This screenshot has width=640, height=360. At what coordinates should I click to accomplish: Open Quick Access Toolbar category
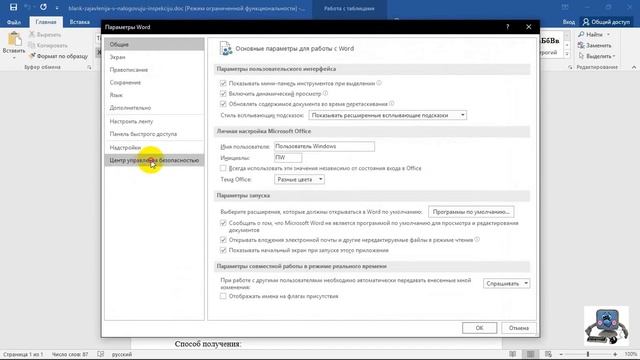click(154, 134)
